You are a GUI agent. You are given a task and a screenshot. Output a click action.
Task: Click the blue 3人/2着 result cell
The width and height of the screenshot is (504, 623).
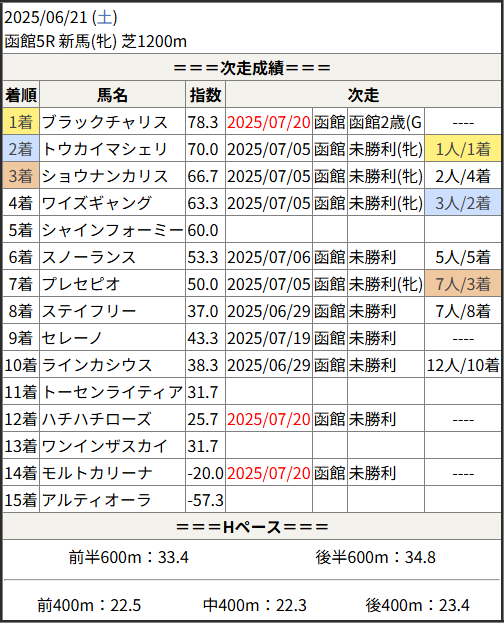coord(463,203)
